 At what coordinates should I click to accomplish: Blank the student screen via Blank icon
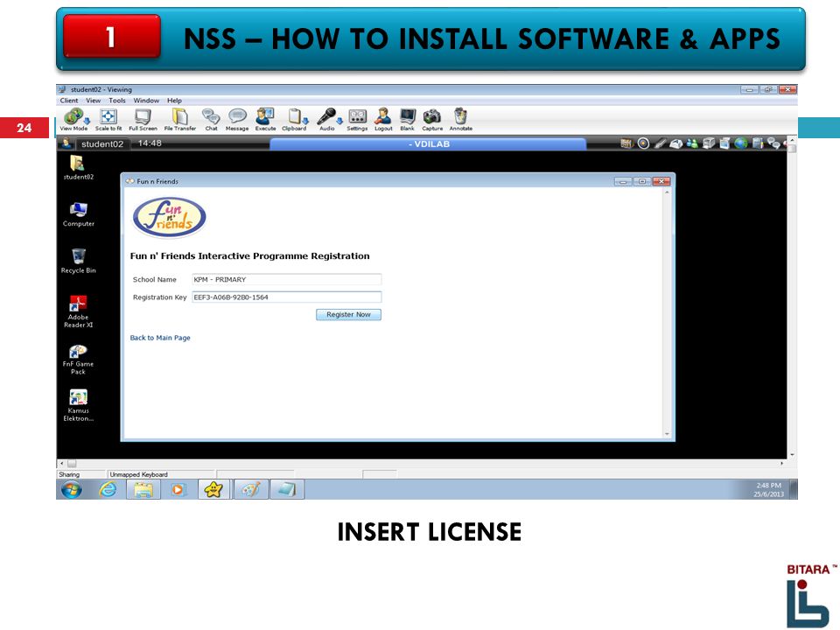[x=407, y=120]
